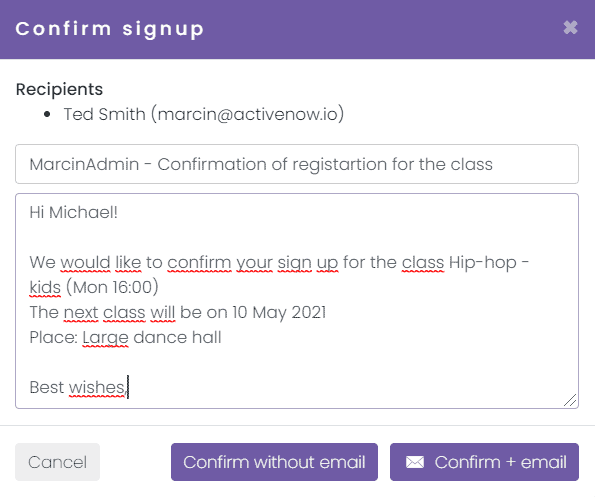Close the Confirm signup dialog

click(570, 28)
